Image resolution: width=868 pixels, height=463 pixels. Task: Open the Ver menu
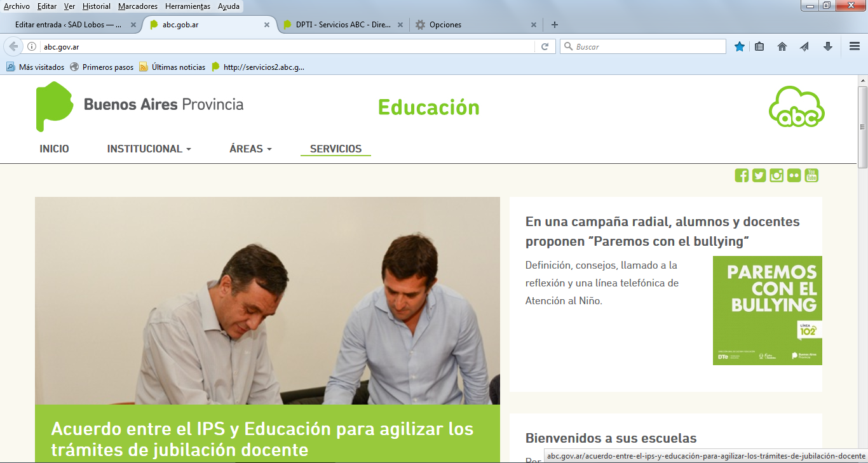tap(69, 6)
